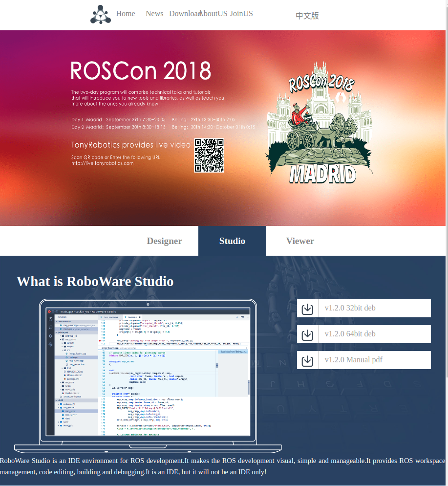The image size is (448, 486).
Task: Click the RoboWare logo in the header
Action: tap(101, 15)
